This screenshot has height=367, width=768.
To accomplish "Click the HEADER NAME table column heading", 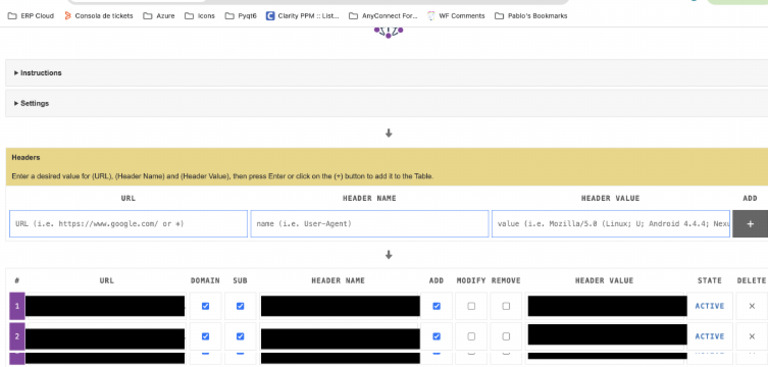I will 338,281.
